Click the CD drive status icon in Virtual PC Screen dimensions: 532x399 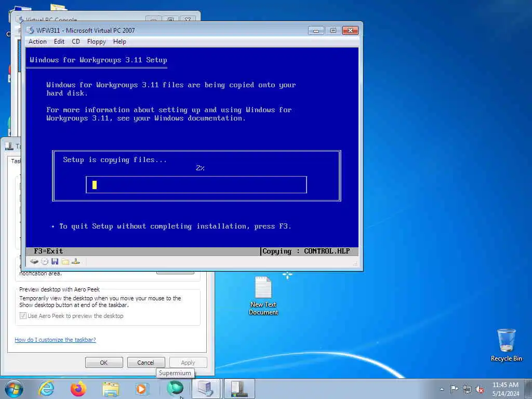[x=45, y=261]
